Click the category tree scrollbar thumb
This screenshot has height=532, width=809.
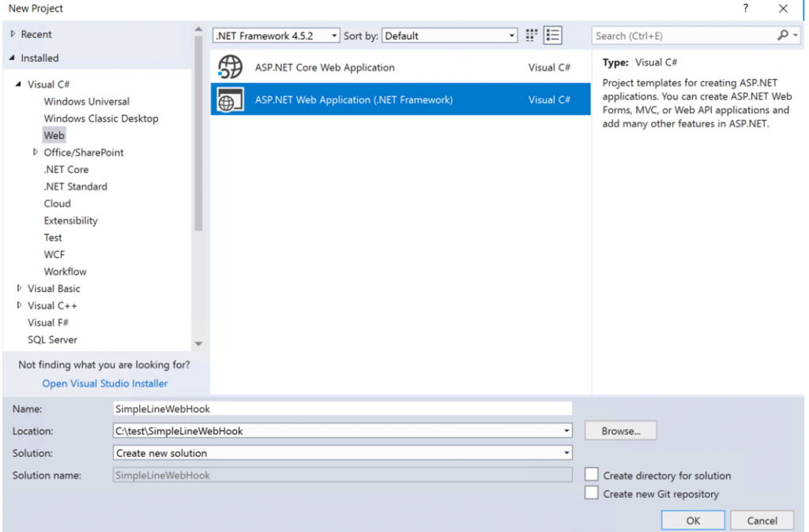click(x=198, y=133)
